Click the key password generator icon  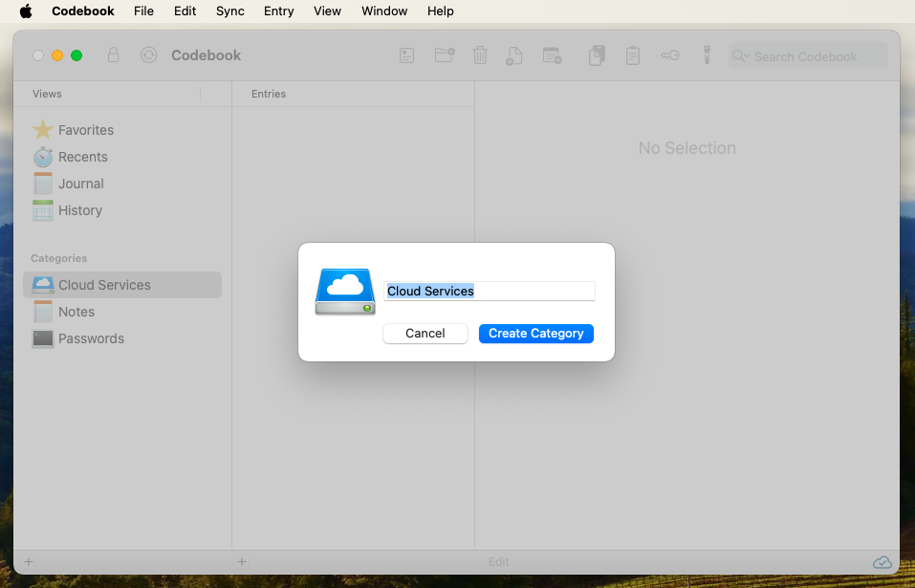click(670, 55)
